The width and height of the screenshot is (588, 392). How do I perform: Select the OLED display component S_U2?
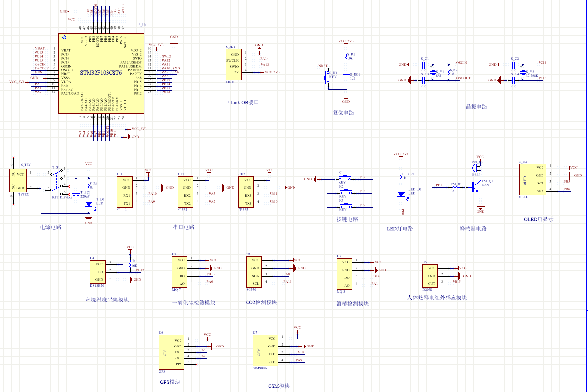point(532,179)
